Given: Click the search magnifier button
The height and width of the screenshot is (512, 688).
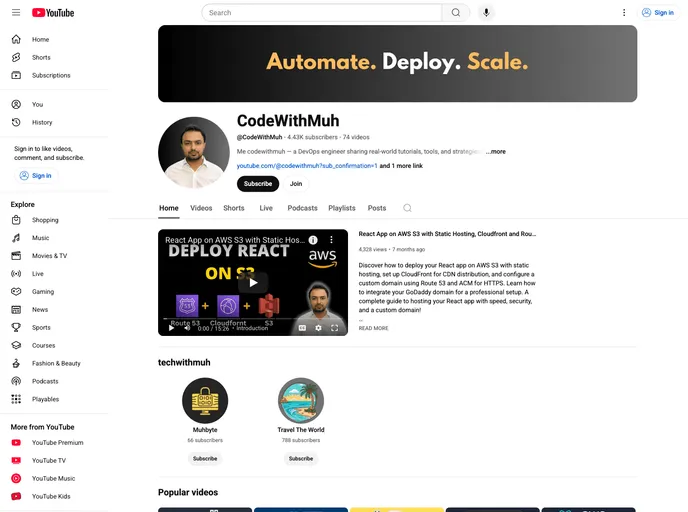Looking at the screenshot, I should (456, 13).
